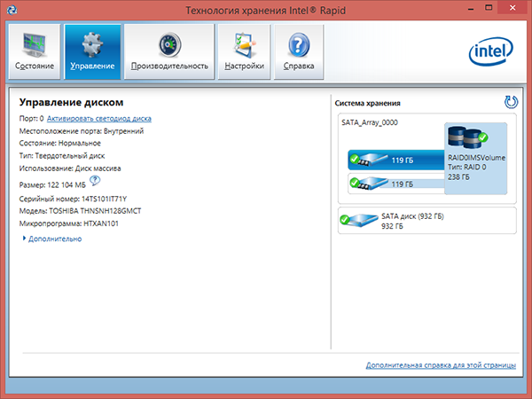The width and height of the screenshot is (532, 399).
Task: Select the first 119 ГБ SSD disk
Action: coord(396,160)
